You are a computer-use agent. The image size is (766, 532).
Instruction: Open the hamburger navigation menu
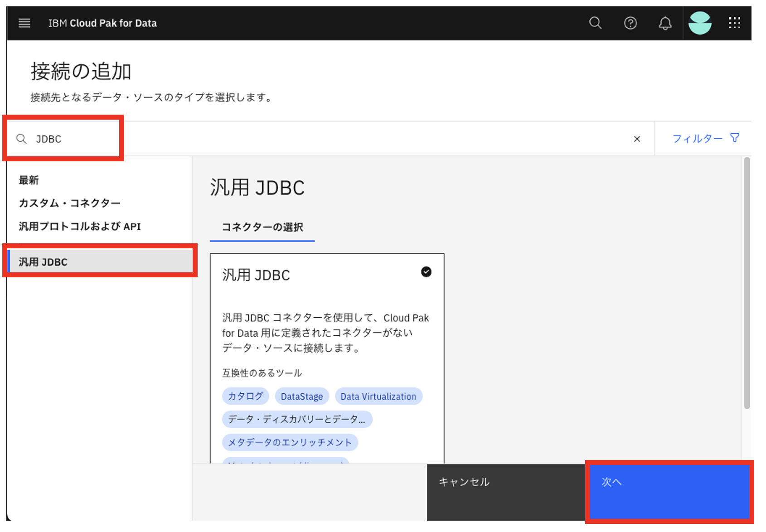(24, 23)
